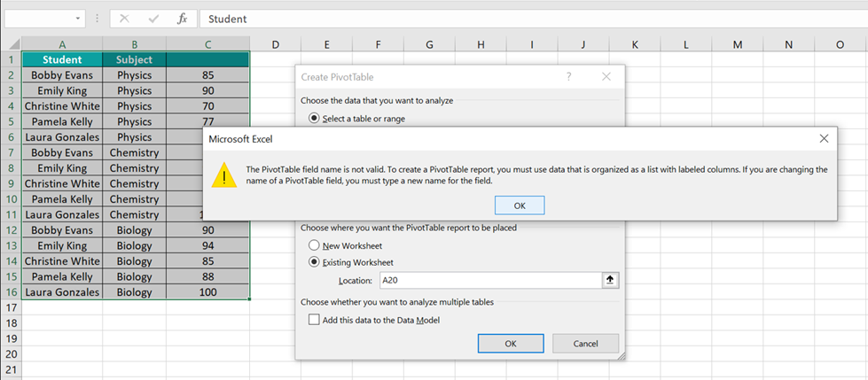868x380 pixels.
Task: Select column O header
Action: (x=841, y=45)
